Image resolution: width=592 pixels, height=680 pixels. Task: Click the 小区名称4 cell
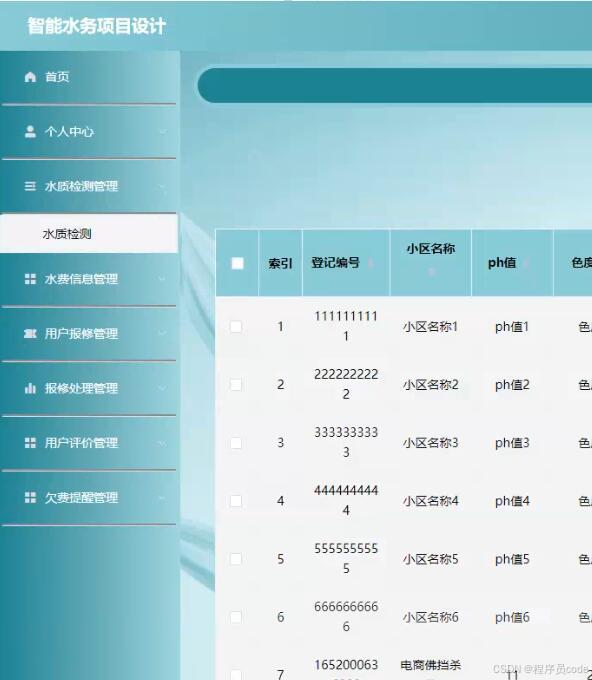coord(431,501)
